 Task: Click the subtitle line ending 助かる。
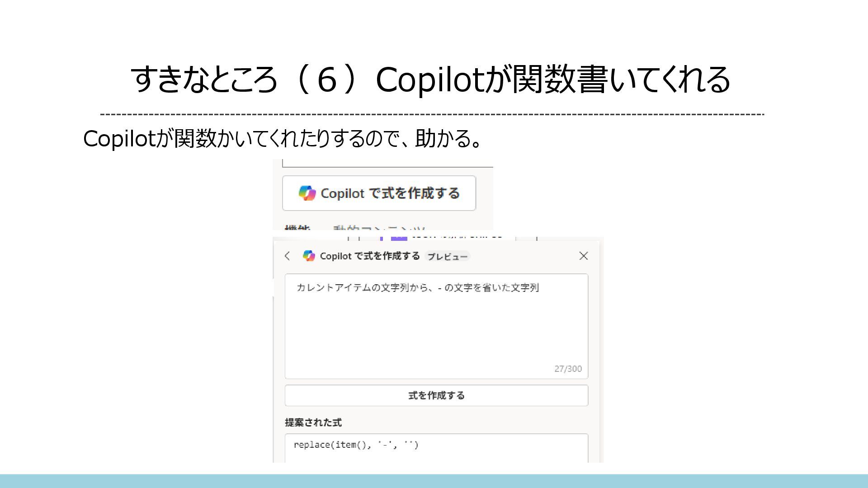click(283, 138)
